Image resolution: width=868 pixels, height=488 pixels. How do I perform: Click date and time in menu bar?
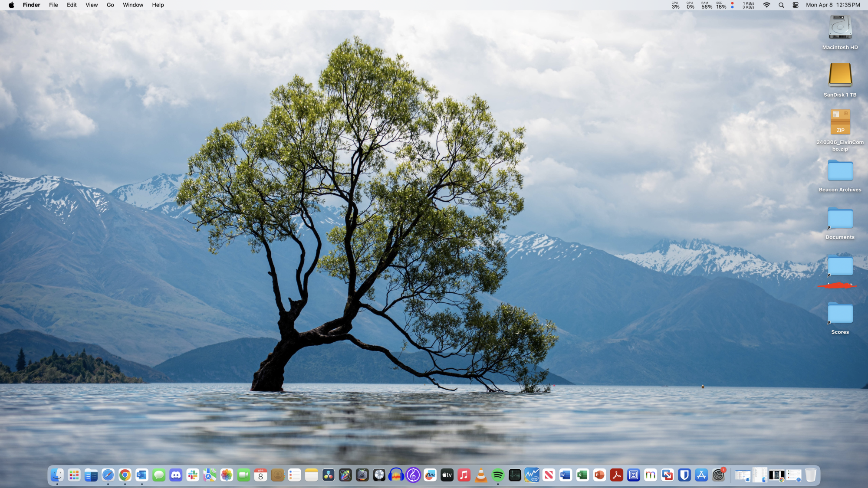[x=832, y=5]
